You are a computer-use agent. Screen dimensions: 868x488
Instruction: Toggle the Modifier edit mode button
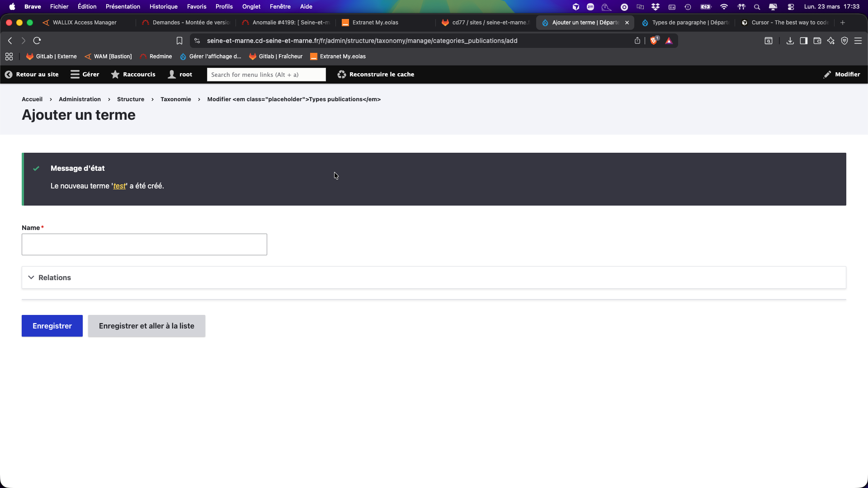click(842, 75)
